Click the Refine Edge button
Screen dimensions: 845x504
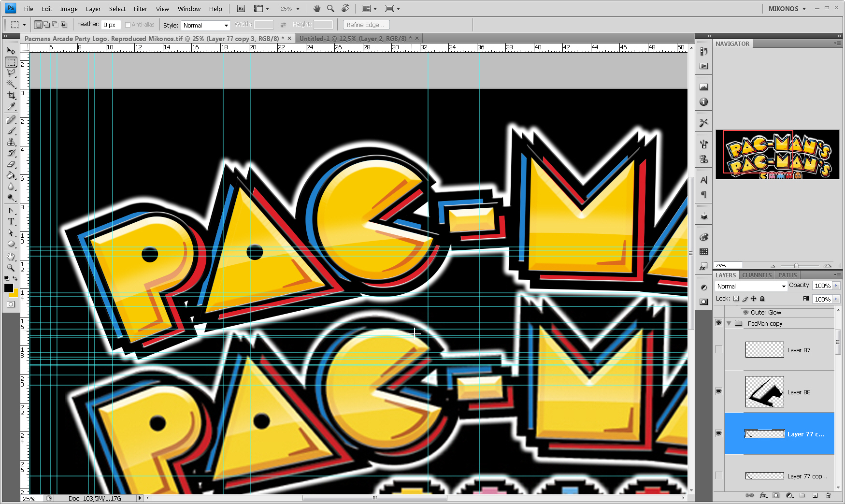(366, 24)
